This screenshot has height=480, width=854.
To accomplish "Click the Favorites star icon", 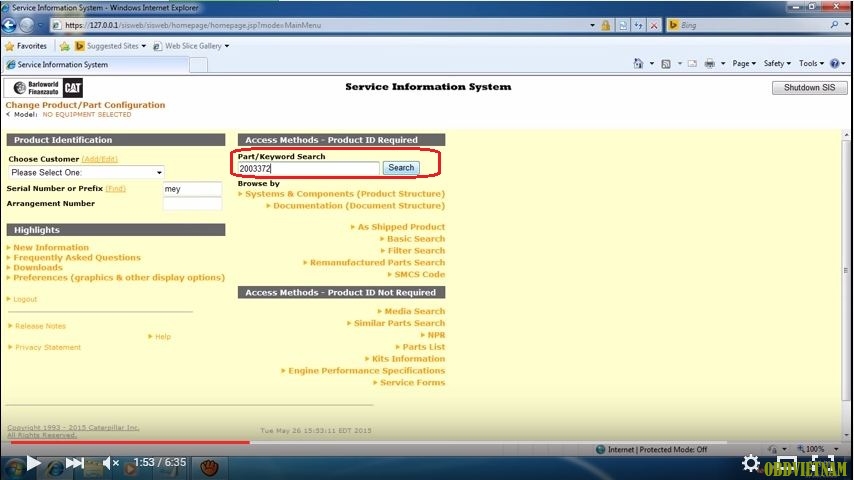I will 10,46.
